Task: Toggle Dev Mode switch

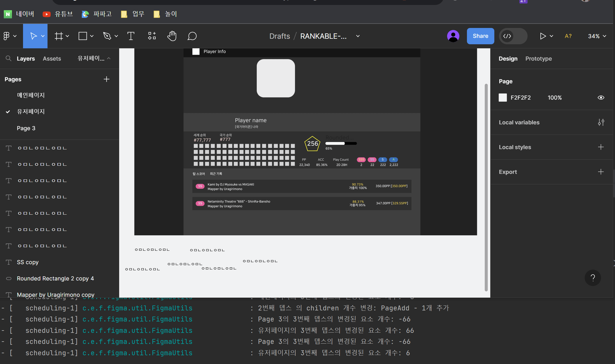Action: [x=513, y=36]
